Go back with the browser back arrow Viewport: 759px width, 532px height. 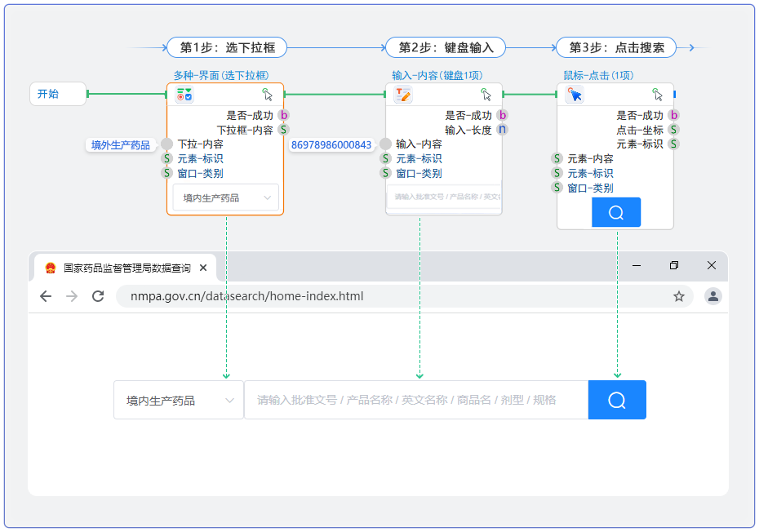click(46, 296)
